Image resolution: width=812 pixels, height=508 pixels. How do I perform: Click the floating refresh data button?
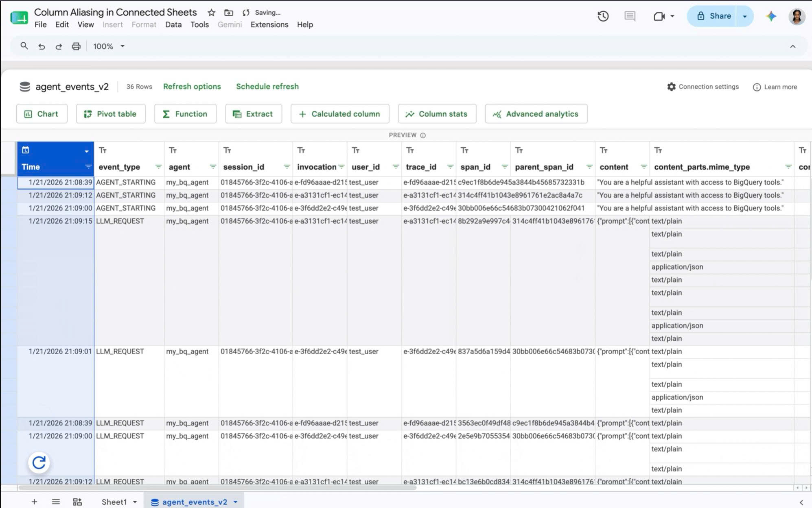[39, 462]
